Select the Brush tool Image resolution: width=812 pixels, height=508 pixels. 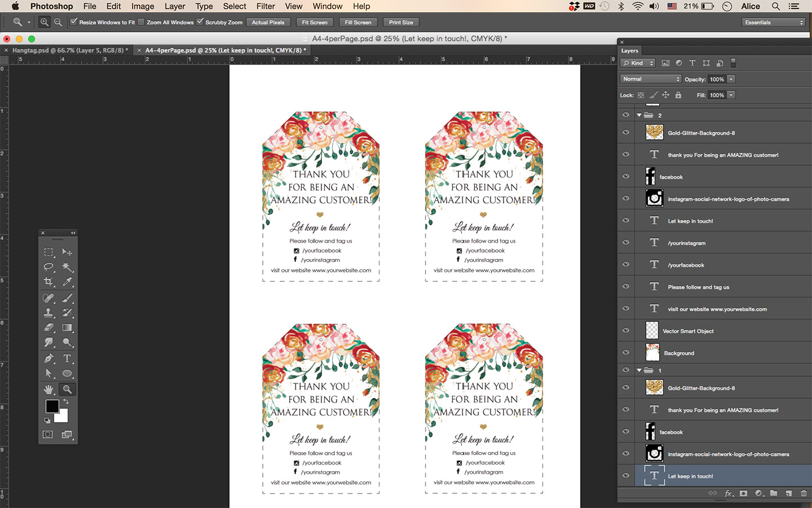(67, 298)
